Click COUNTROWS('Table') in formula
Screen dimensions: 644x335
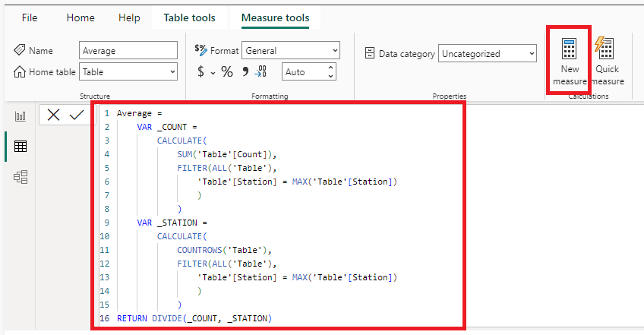(x=224, y=250)
